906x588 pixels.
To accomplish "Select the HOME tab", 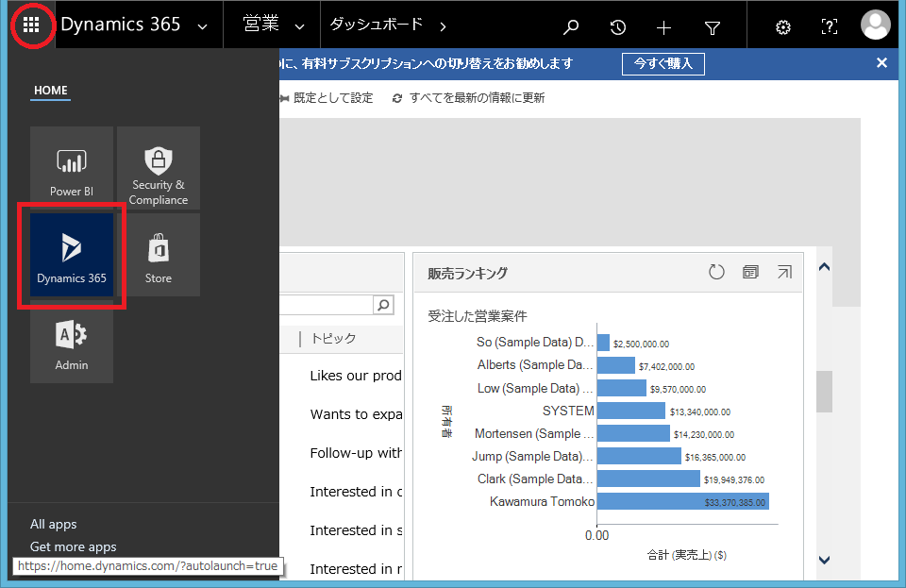I will pos(51,90).
